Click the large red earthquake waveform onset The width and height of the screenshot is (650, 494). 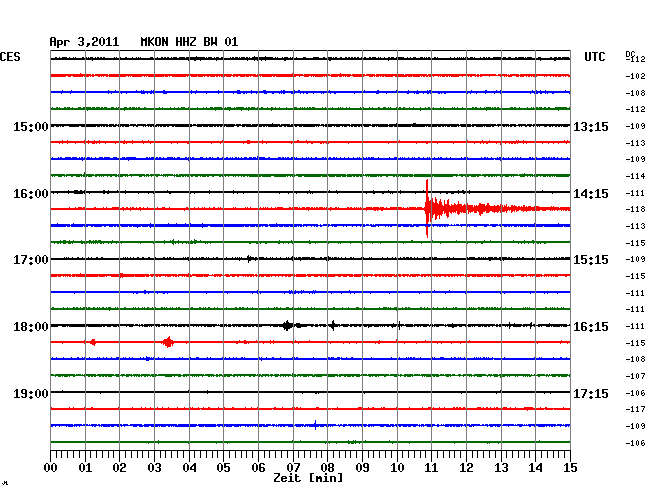click(x=427, y=208)
